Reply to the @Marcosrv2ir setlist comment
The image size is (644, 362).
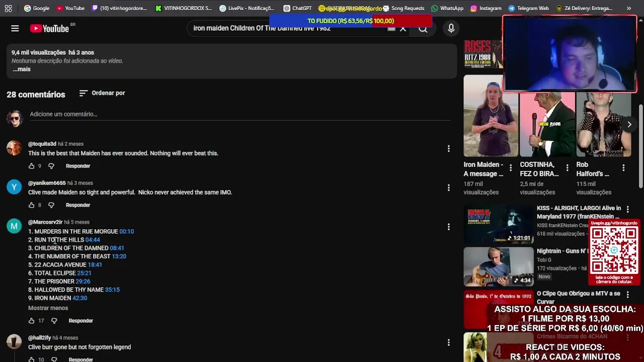(x=80, y=321)
